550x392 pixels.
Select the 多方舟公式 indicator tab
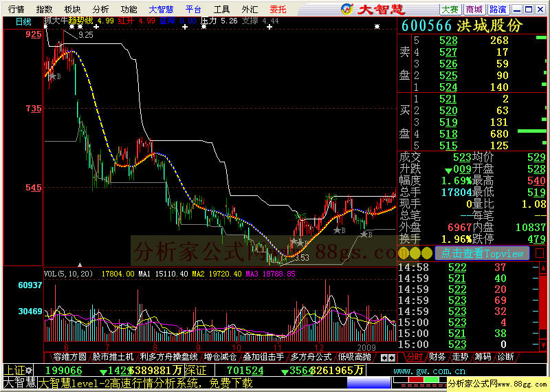pos(311,357)
